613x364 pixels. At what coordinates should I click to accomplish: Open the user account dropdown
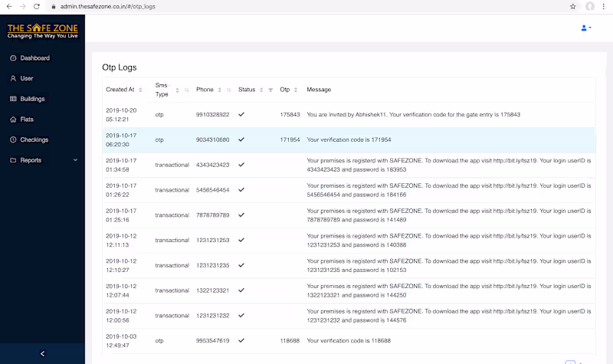pos(586,28)
